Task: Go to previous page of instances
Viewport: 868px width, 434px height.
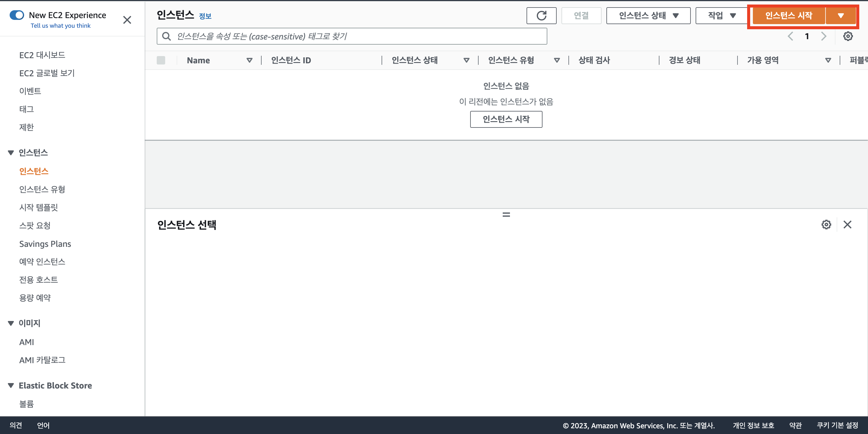Action: coord(790,36)
